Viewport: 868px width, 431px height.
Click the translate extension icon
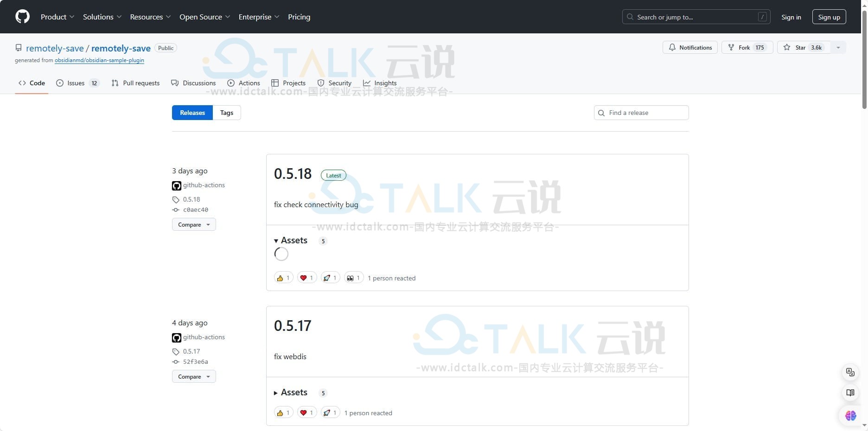click(850, 372)
